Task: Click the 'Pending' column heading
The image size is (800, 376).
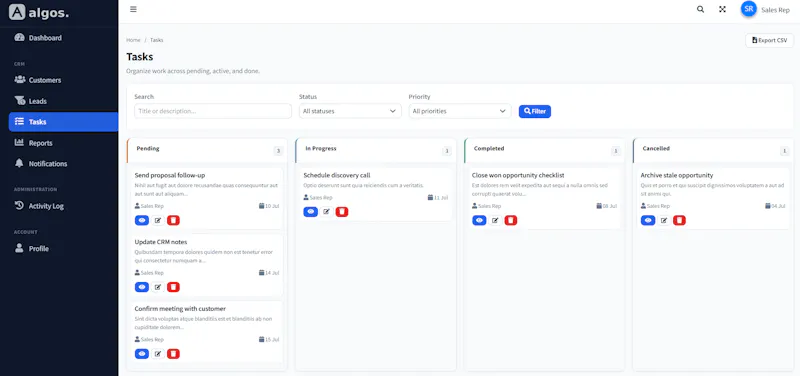Action: 148,148
